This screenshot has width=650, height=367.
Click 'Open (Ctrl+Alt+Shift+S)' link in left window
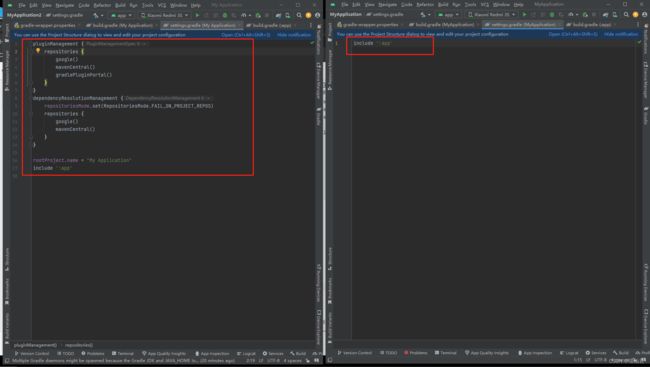[245, 35]
